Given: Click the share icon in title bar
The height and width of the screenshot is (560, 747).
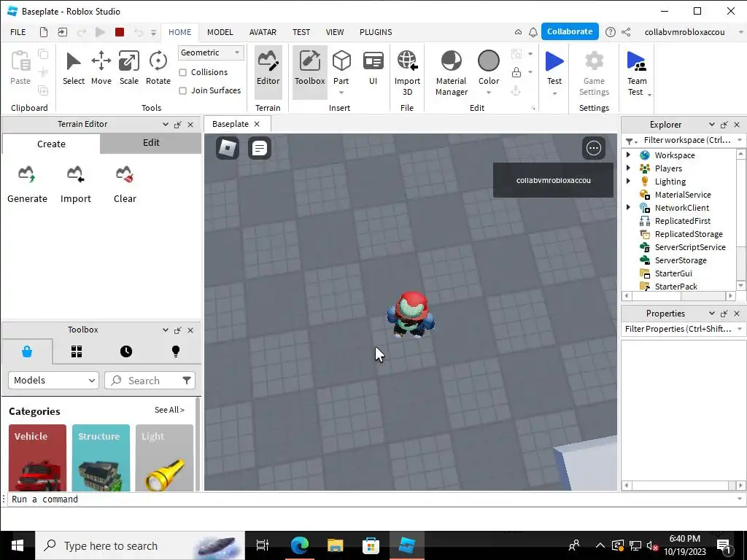Looking at the screenshot, I should tap(626, 32).
